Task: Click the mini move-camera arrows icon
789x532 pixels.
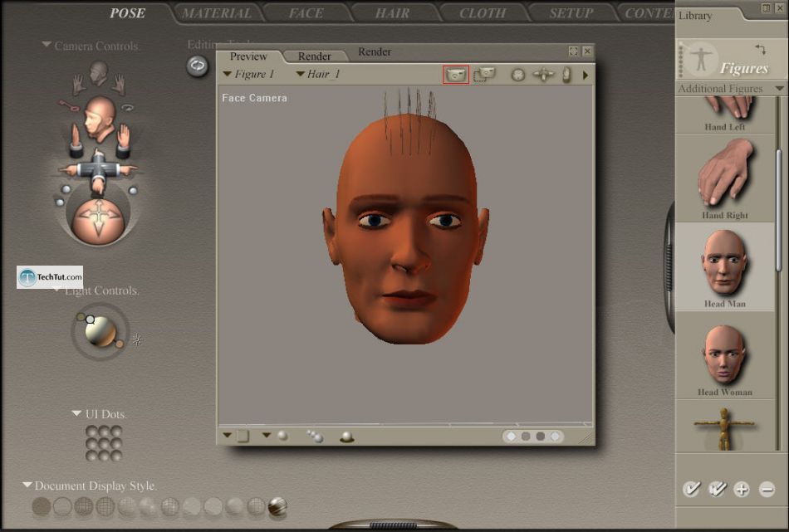Action: 543,75
